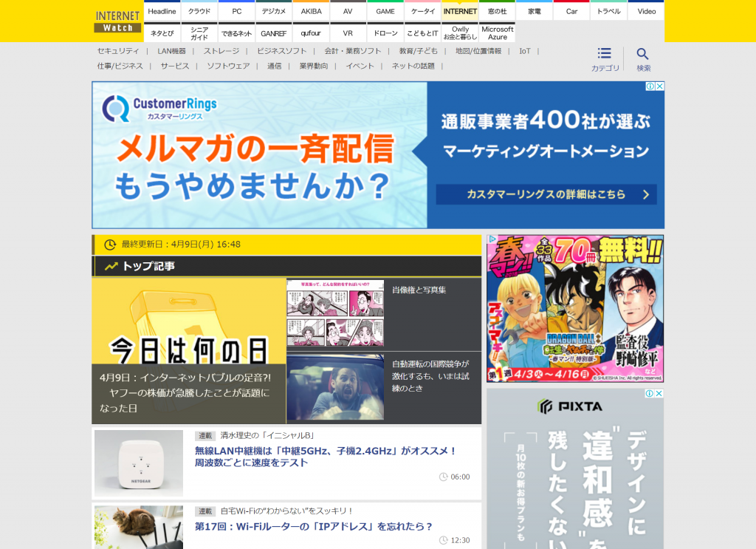Select the IoT category link
756x549 pixels.
525,51
